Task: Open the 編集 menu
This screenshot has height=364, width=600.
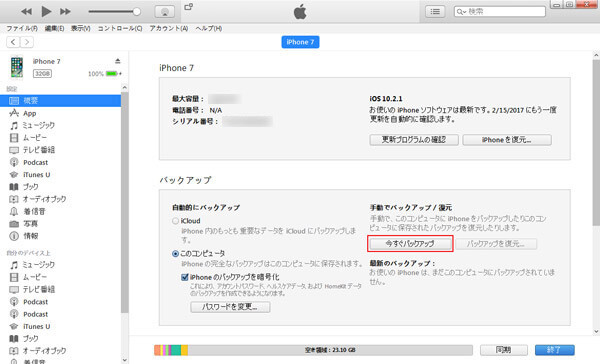Action: tap(54, 28)
